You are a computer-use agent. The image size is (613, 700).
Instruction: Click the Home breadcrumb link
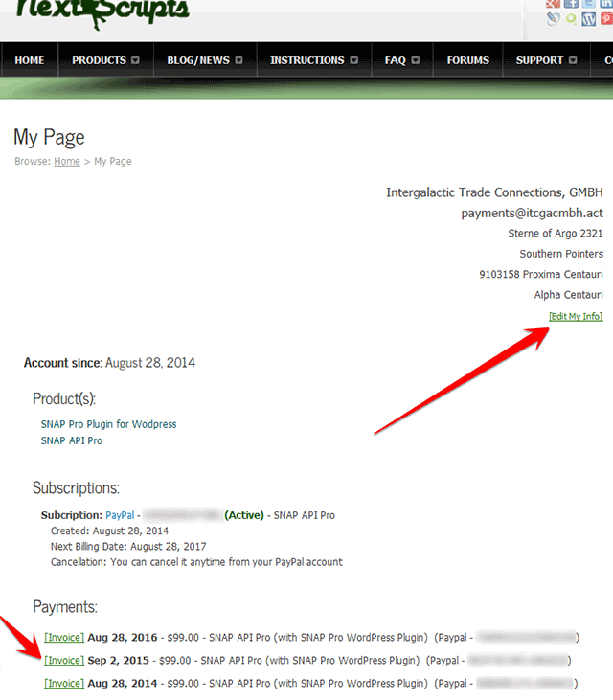pos(67,161)
